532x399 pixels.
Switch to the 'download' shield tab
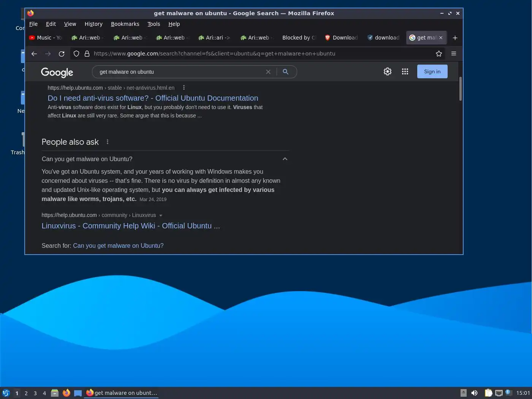click(383, 38)
